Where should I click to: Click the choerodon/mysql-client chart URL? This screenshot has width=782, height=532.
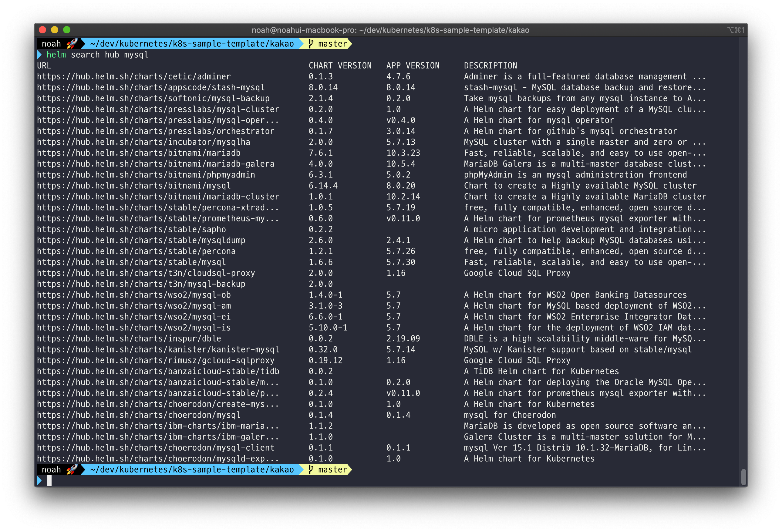[155, 448]
